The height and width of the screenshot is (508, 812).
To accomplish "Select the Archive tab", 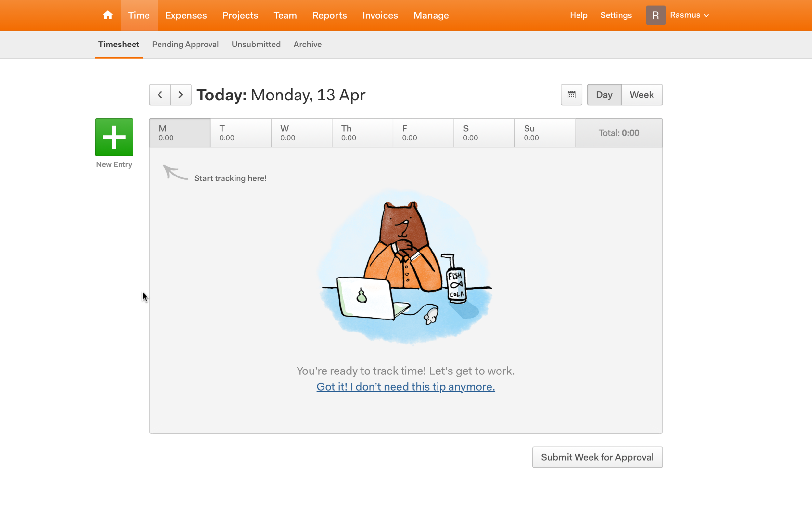I will point(308,44).
